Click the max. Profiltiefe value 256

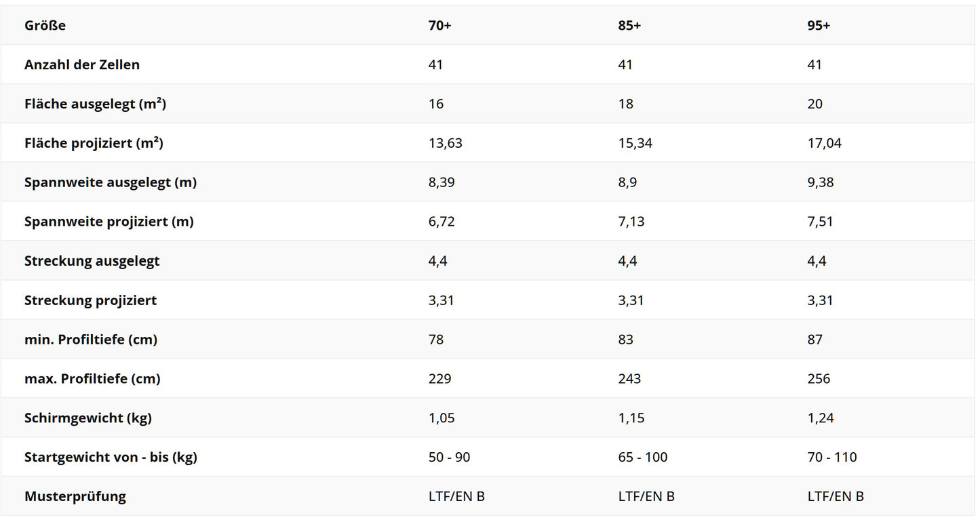coord(819,379)
